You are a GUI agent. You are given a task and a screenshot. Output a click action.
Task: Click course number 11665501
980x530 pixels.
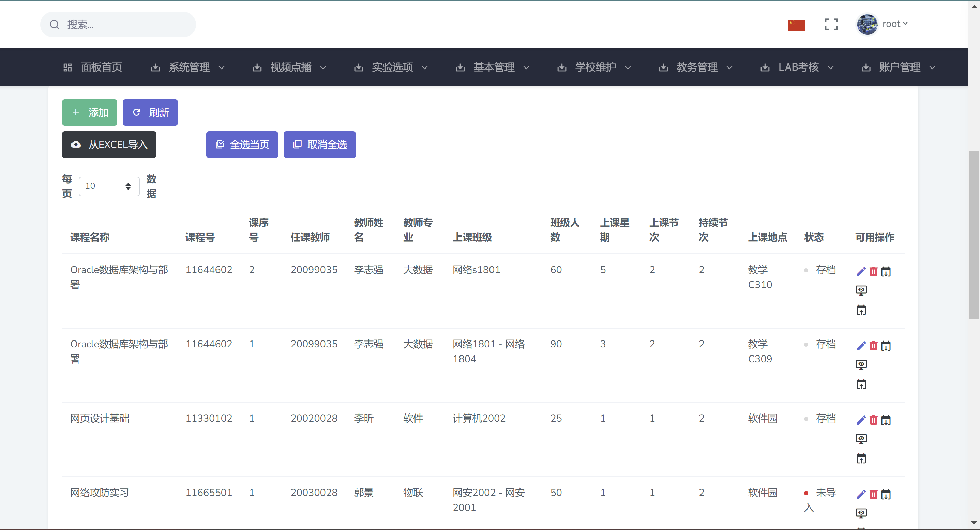[209, 493]
